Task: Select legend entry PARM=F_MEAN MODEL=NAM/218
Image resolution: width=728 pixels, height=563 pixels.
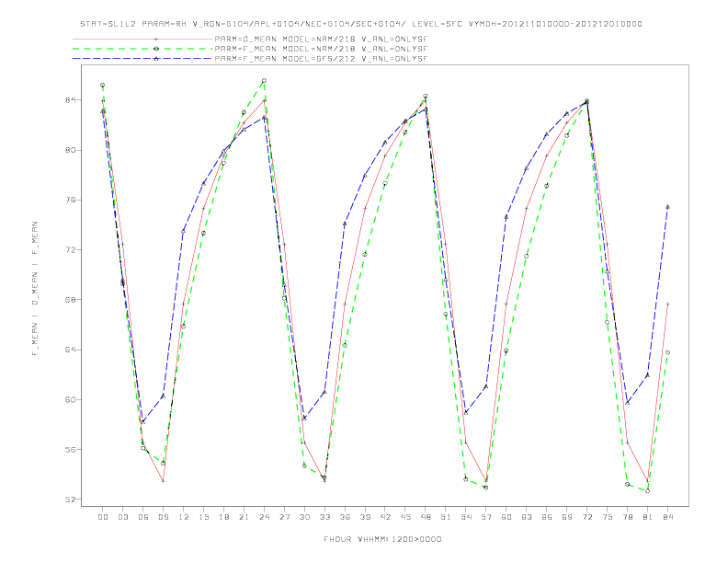Action: [321, 49]
